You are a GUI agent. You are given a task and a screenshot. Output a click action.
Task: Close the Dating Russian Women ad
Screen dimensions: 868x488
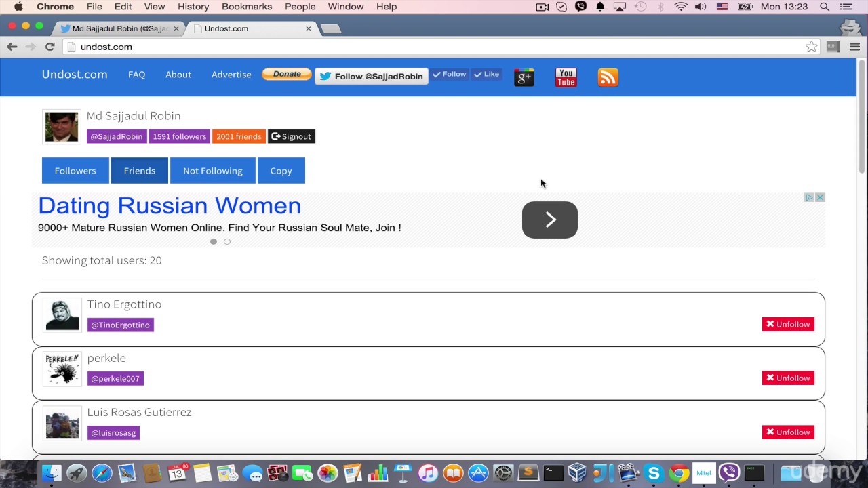(820, 197)
